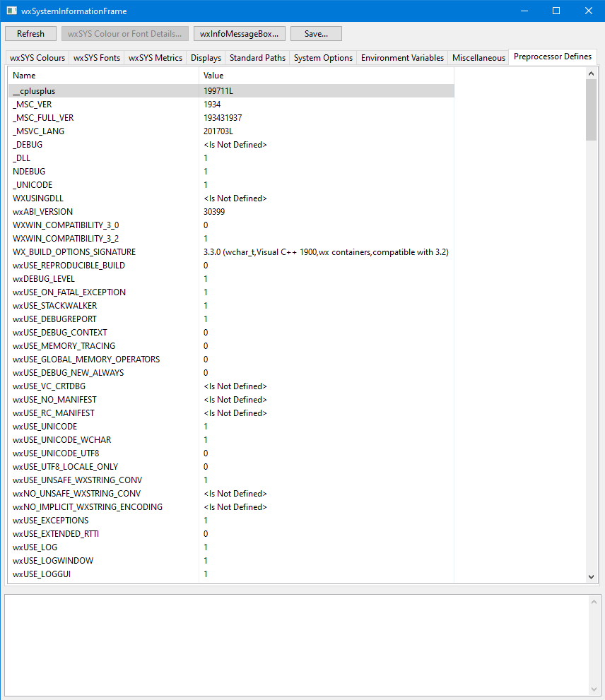Select the _MSC_VER row
Image resolution: width=605 pixels, height=700 pixels.
pos(231,105)
